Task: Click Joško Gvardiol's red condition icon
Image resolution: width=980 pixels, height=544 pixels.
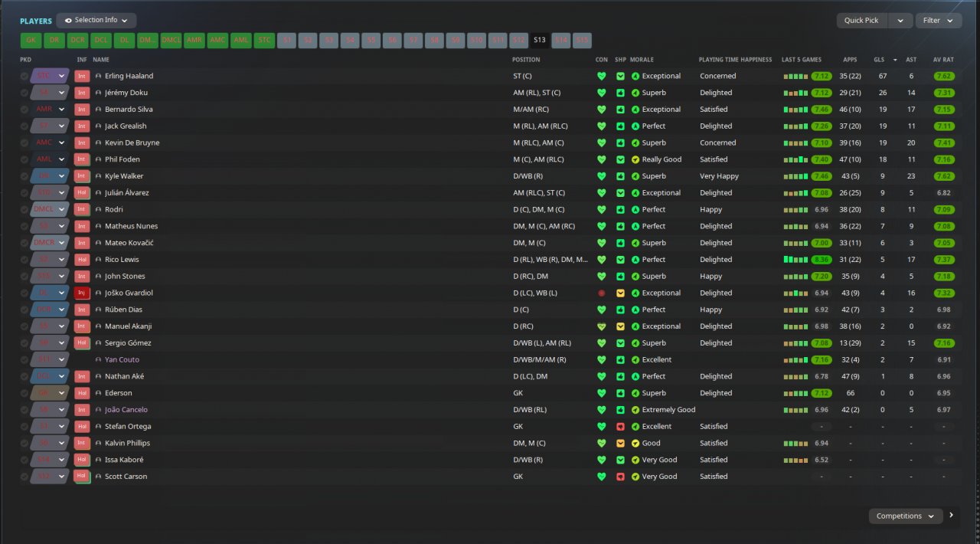Action: (601, 293)
